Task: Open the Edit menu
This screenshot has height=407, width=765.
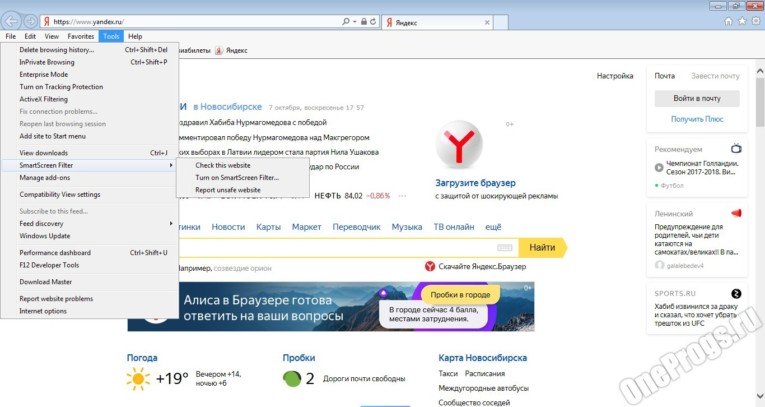Action: point(30,36)
